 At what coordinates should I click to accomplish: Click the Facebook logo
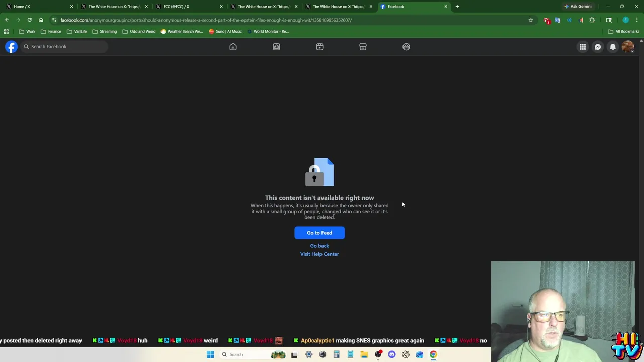point(11,46)
